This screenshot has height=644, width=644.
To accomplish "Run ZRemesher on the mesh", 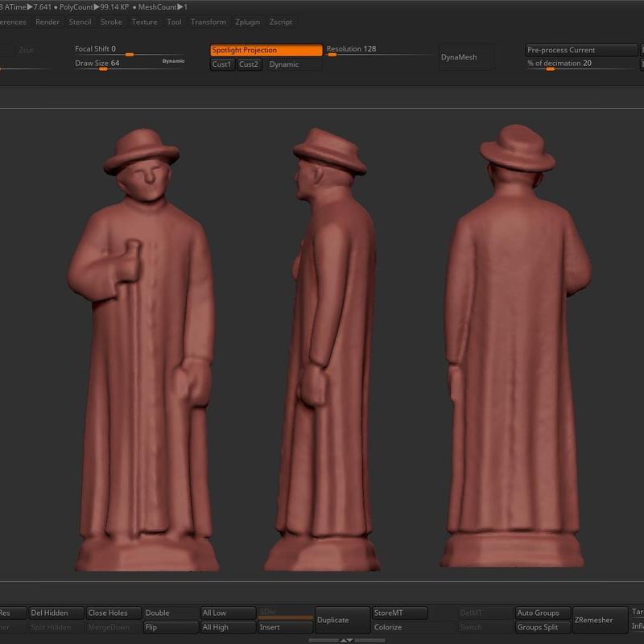I will point(600,620).
